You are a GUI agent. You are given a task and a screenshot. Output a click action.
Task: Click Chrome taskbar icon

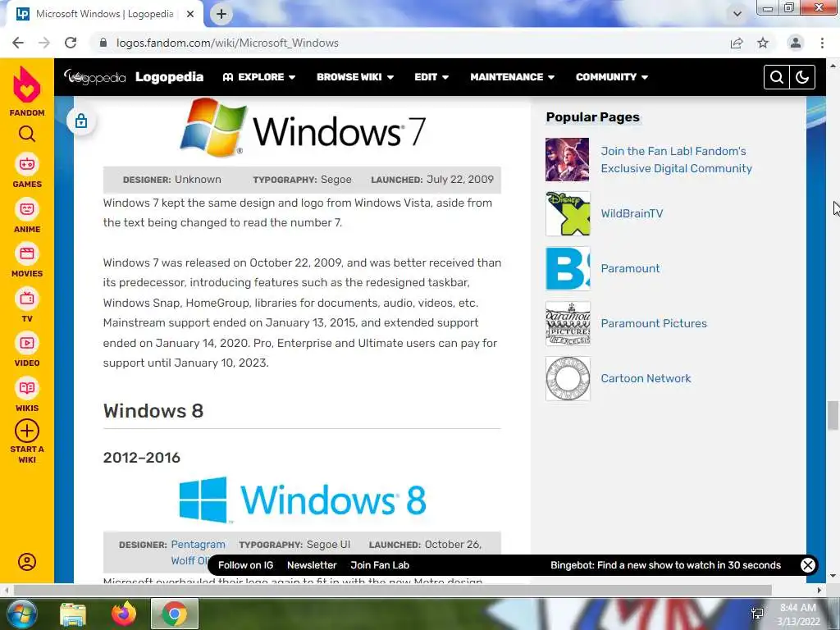tap(175, 614)
